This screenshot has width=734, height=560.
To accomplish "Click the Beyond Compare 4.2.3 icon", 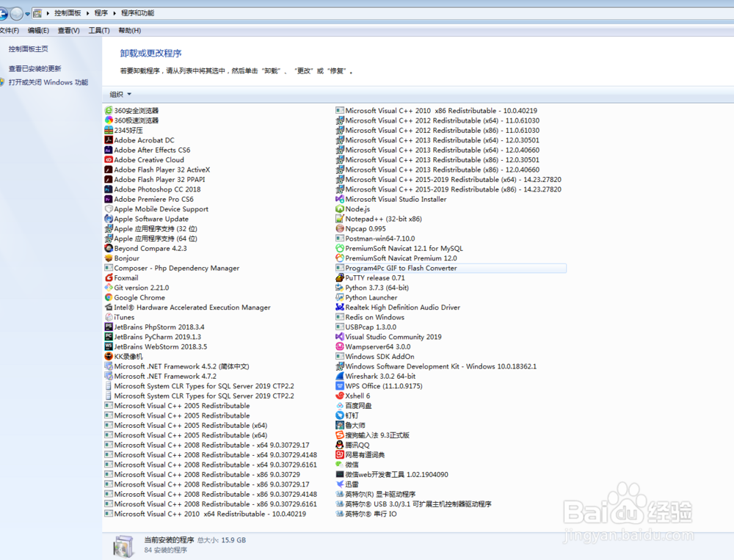I will tap(109, 248).
